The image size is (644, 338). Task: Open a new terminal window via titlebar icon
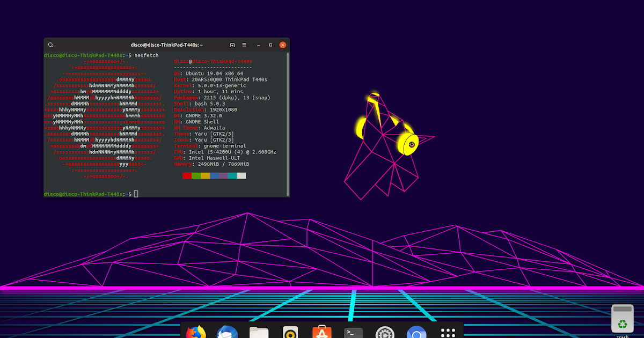[x=232, y=45]
